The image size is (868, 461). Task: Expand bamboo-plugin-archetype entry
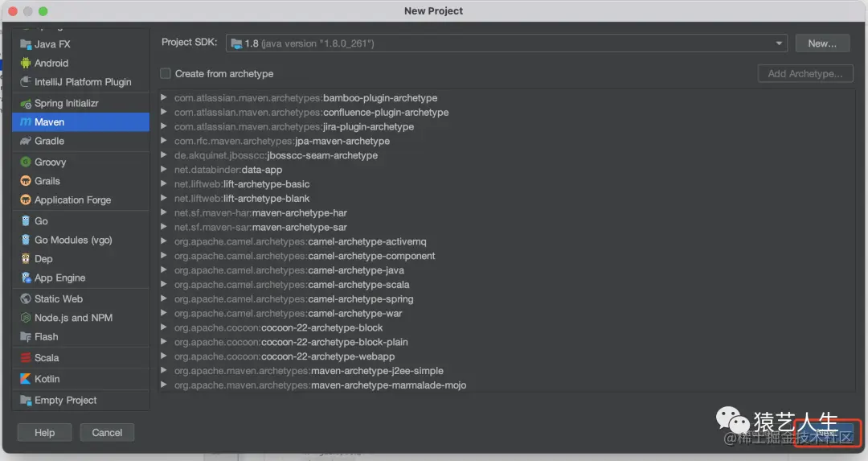[x=164, y=97]
